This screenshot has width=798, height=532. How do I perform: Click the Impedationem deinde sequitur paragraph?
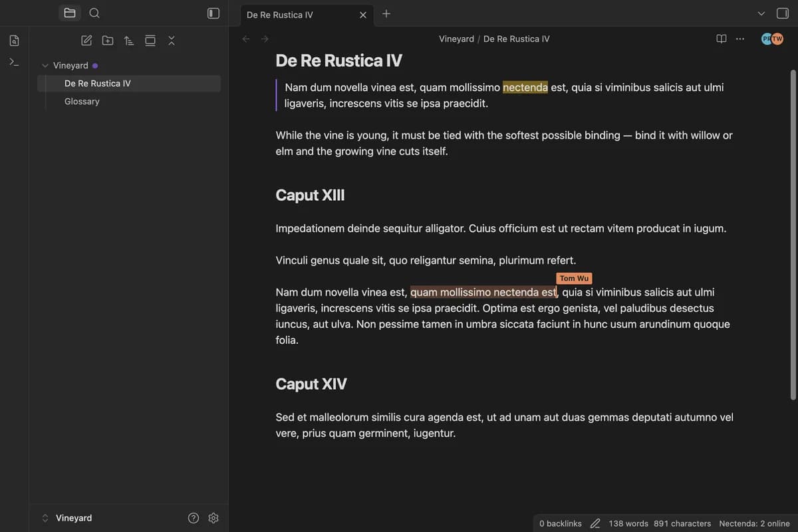(501, 229)
